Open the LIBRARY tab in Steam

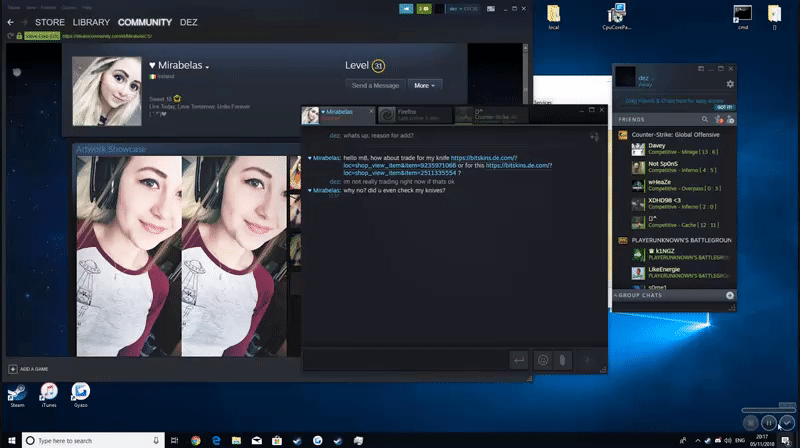tap(91, 22)
